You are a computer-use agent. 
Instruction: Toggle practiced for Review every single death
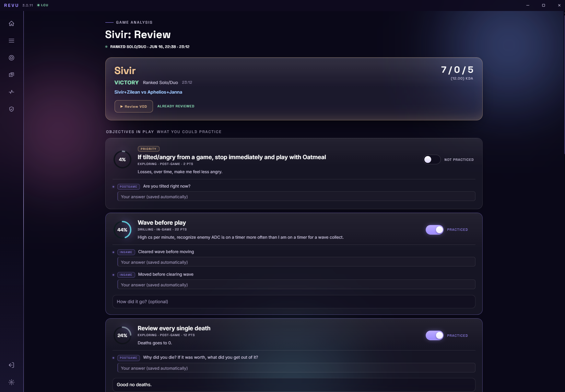point(435,335)
